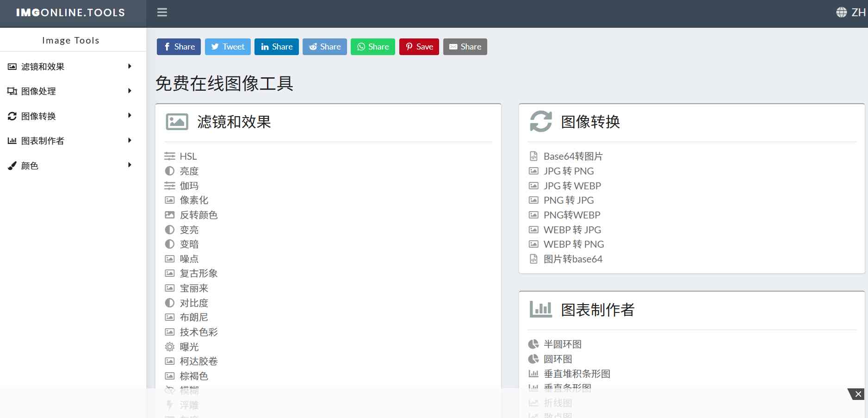Screen dimensions: 868x418
Task: Open the HSL filter tool
Action: coord(188,156)
